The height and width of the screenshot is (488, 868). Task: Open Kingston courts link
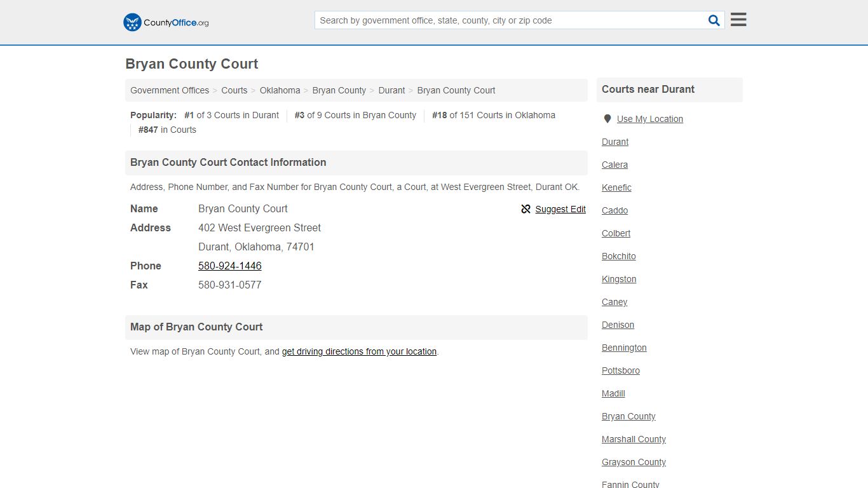[619, 279]
